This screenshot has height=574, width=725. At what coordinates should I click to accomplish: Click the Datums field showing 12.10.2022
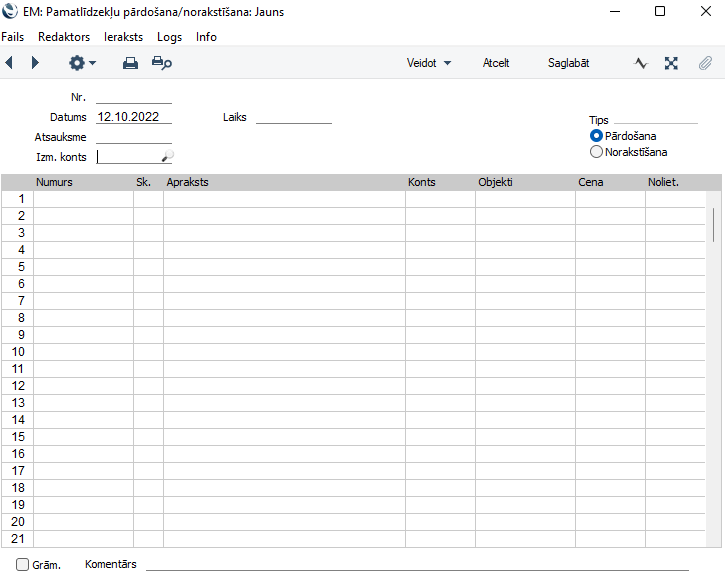coord(134,117)
